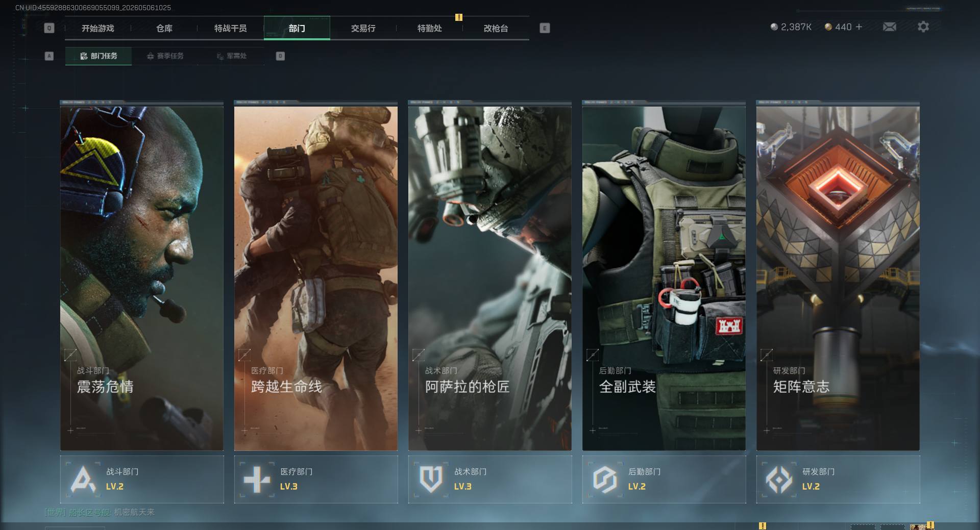
Task: Click the D key hint icon
Action: pos(280,56)
